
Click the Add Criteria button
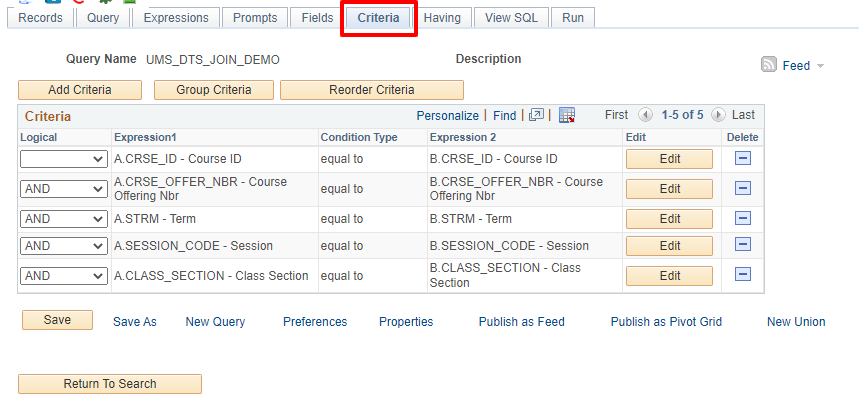pyautogui.click(x=80, y=90)
